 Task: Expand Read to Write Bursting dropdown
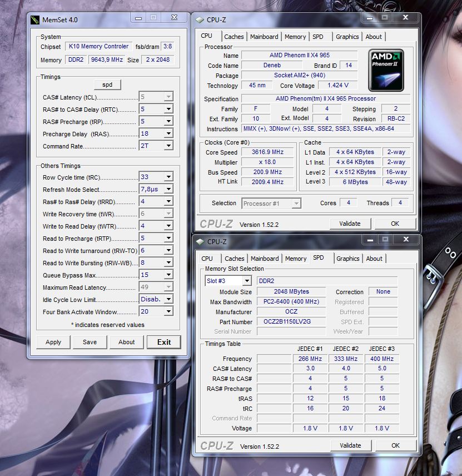click(x=168, y=262)
